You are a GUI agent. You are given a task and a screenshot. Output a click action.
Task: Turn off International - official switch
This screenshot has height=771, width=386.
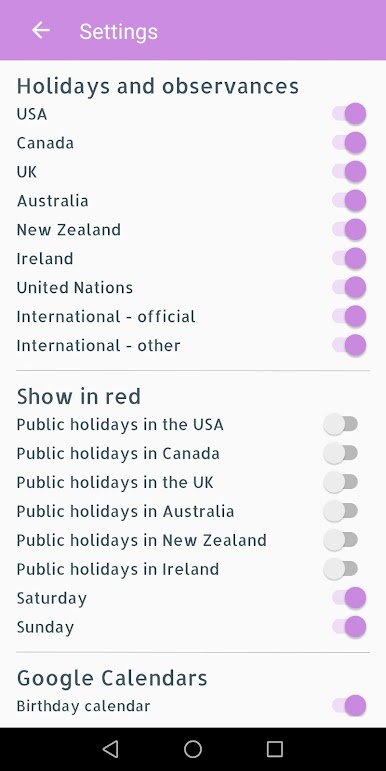pyautogui.click(x=349, y=316)
